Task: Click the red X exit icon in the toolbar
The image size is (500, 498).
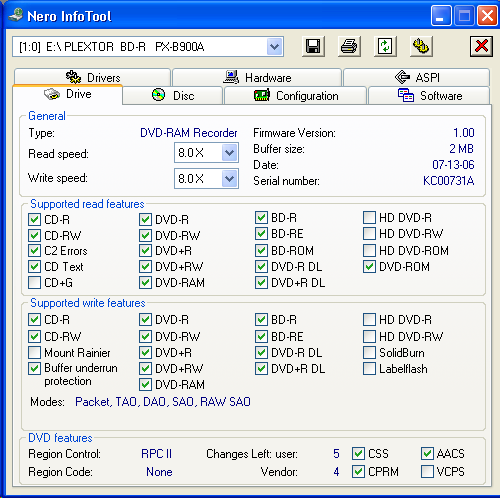Action: (x=481, y=46)
